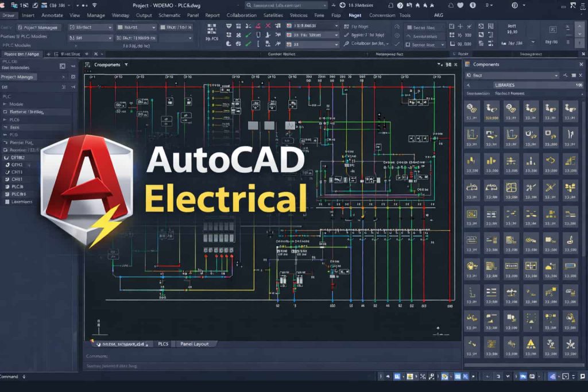
Task: Click the Wi-Fi icon in title bar
Action: tap(95, 5)
